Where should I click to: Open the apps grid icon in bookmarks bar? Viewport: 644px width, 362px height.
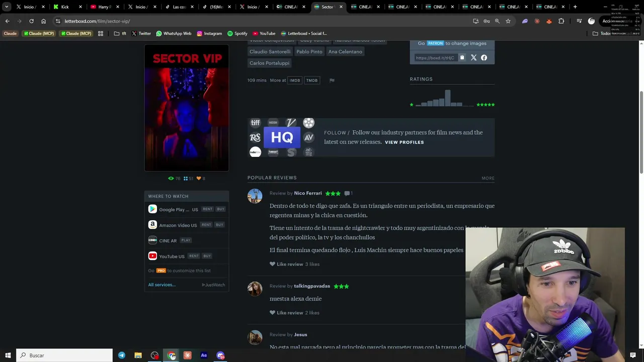101,34
